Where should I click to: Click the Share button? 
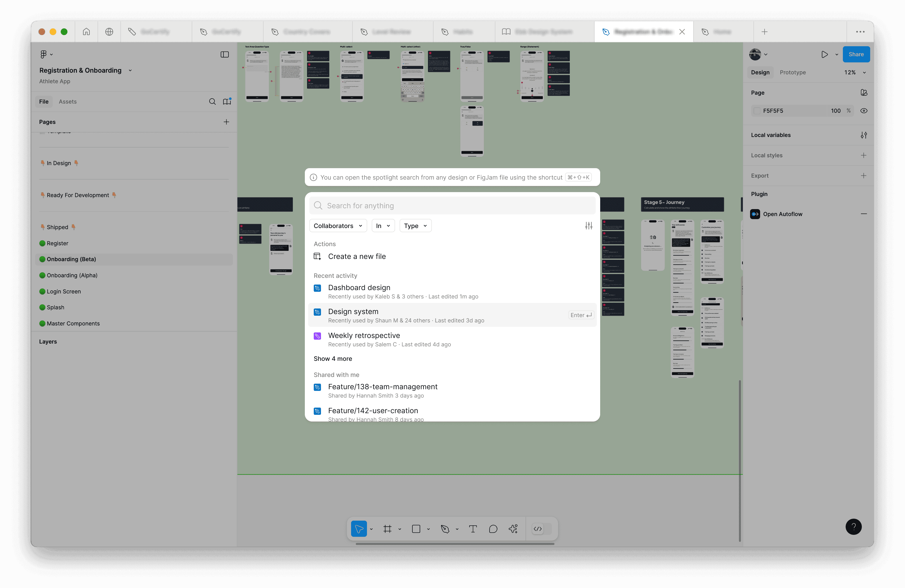tap(856, 54)
